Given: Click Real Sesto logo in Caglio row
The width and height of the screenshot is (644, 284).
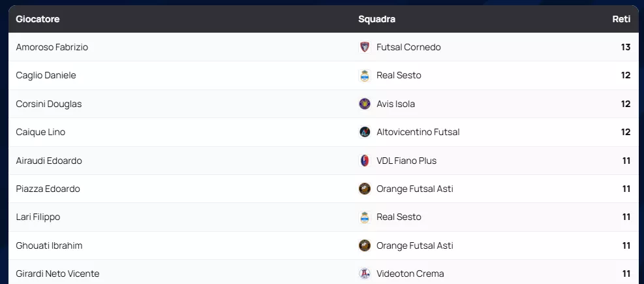Looking at the screenshot, I should 365,76.
